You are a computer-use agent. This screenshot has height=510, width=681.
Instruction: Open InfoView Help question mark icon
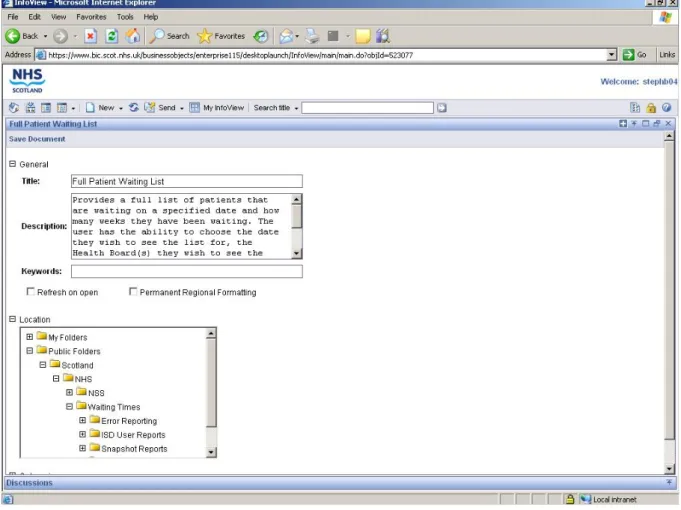click(667, 108)
